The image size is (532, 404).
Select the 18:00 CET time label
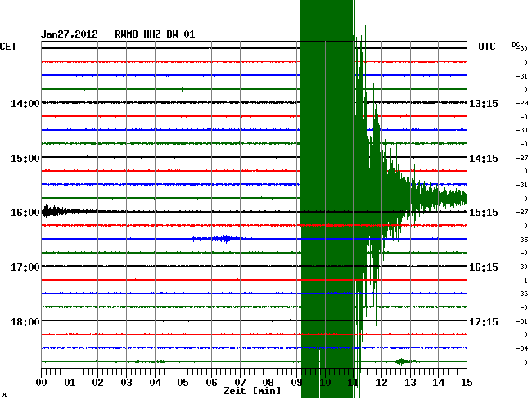point(25,321)
